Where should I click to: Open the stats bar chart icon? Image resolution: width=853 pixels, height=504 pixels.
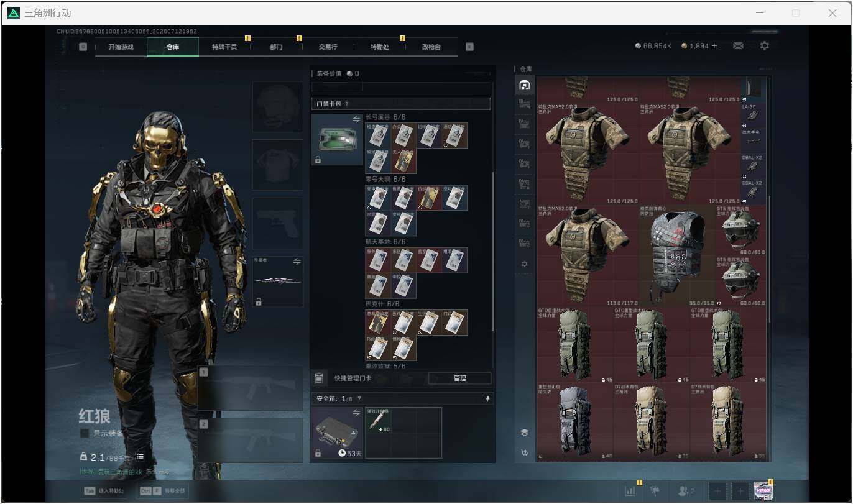coord(631,491)
